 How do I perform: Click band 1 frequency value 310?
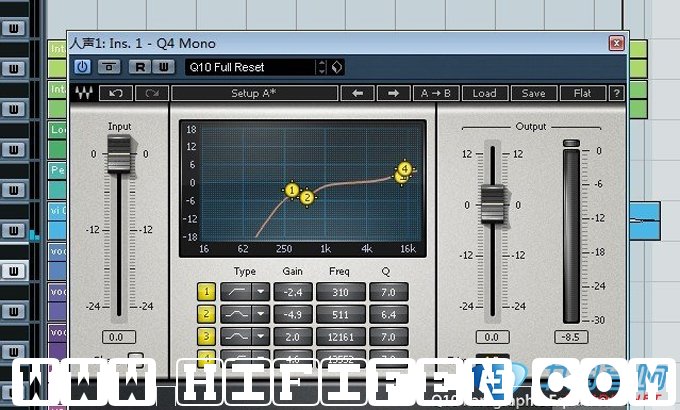(x=340, y=292)
